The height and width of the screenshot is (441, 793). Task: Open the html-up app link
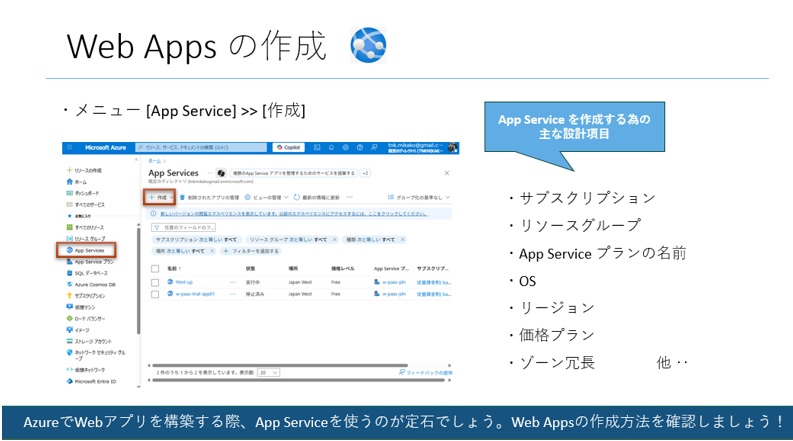(x=184, y=282)
